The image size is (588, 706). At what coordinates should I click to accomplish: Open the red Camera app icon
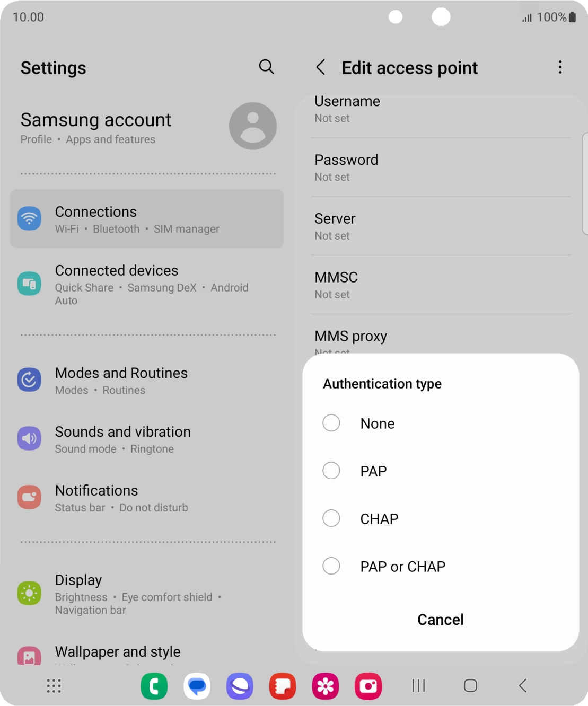[x=368, y=686]
